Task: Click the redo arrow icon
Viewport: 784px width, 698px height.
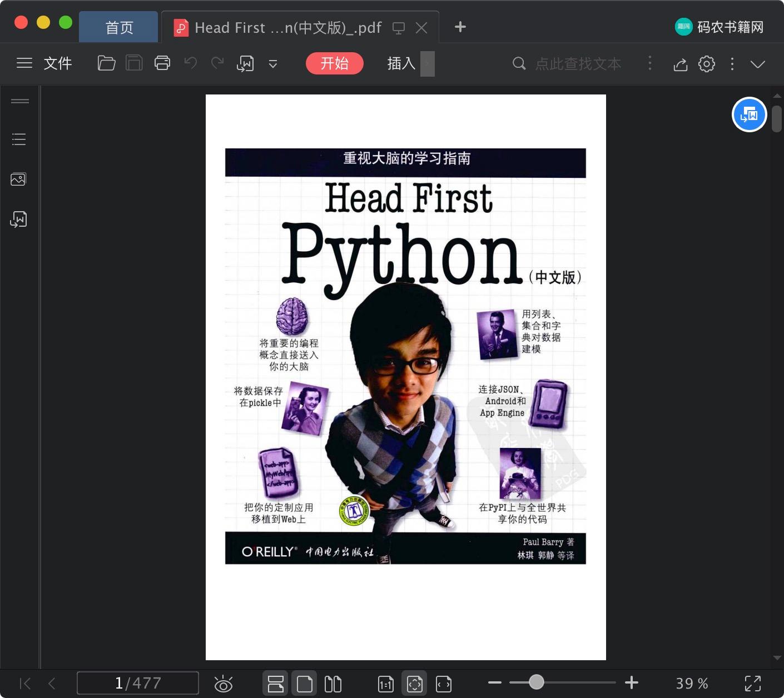Action: pos(217,63)
